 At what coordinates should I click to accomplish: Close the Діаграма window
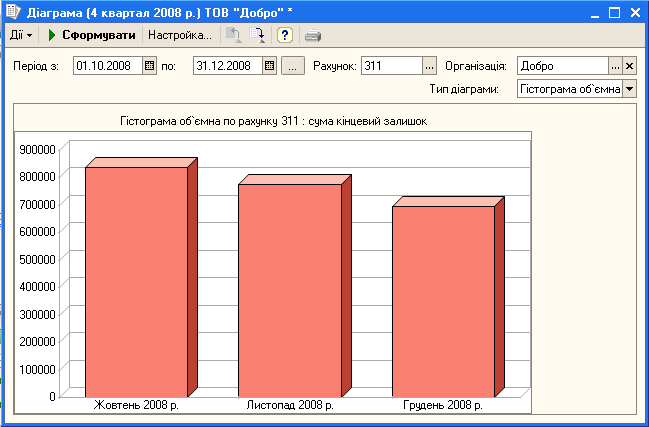(x=635, y=13)
